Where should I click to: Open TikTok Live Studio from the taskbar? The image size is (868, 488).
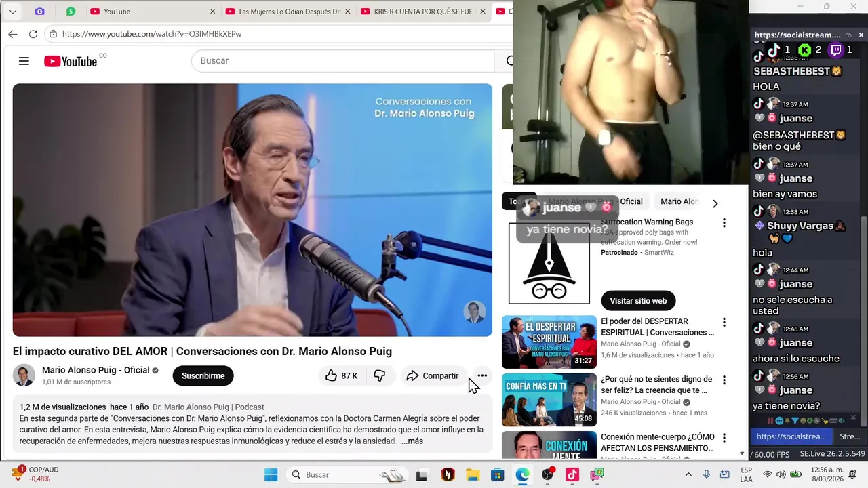tap(572, 474)
